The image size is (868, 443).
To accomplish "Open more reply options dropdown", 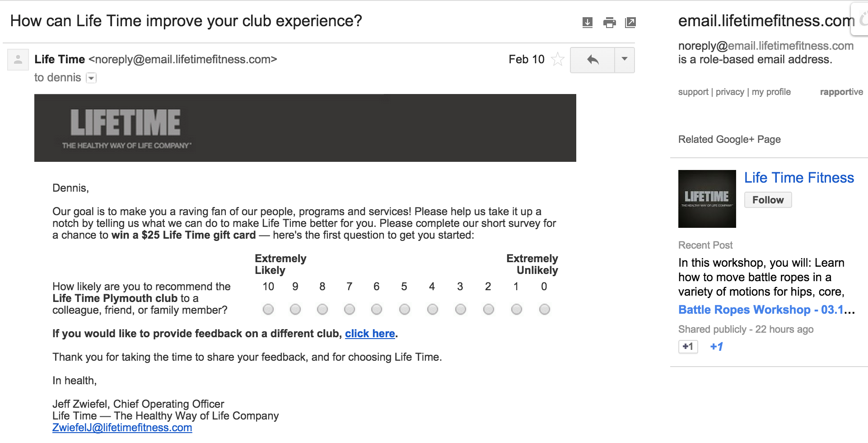I will (625, 60).
